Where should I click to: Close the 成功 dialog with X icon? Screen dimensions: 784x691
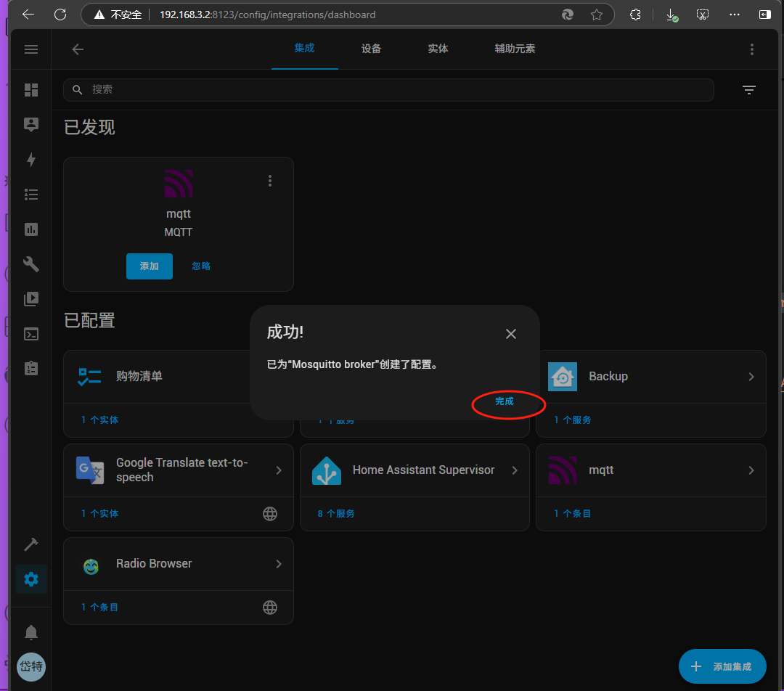511,334
